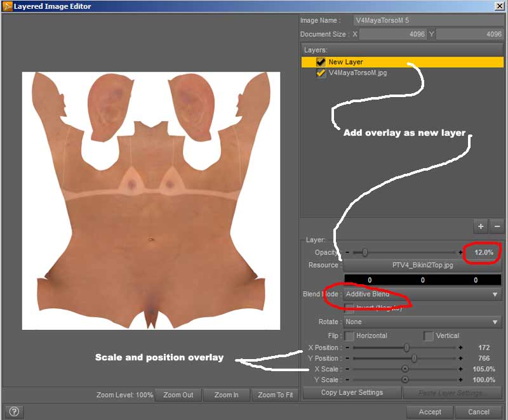The image size is (508, 420).
Task: Click the Accept button
Action: coord(430,412)
